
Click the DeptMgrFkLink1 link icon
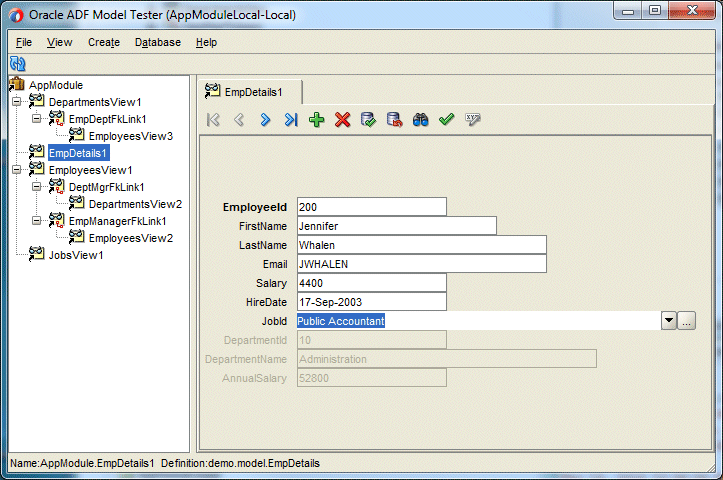pyautogui.click(x=57, y=186)
